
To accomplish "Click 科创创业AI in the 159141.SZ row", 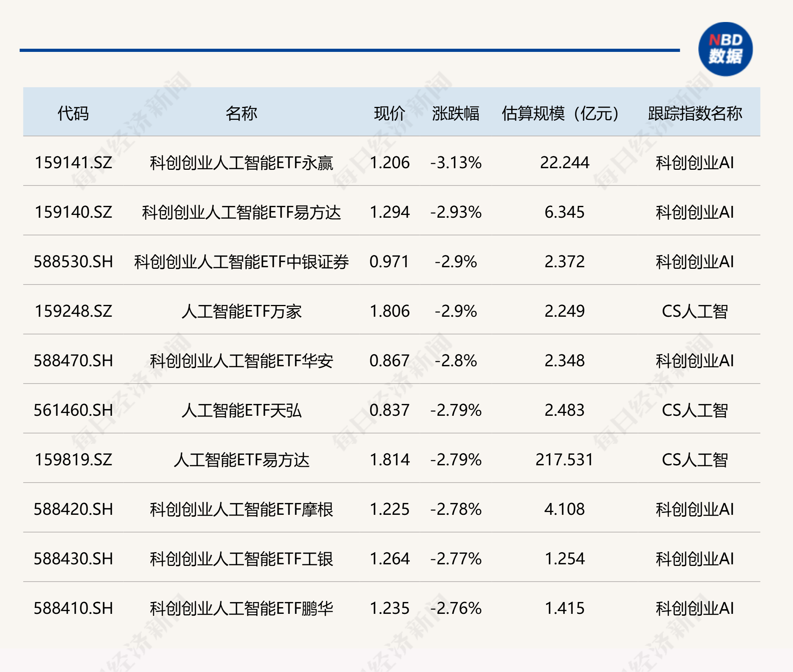I will click(x=695, y=163).
